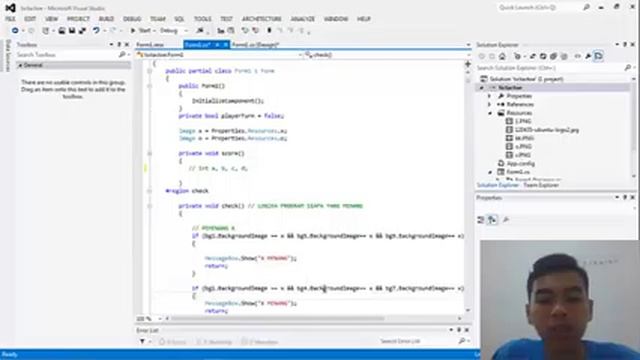The image size is (640, 360).
Task: Toggle Show All Files in Solution Explorer
Action: [x=564, y=56]
